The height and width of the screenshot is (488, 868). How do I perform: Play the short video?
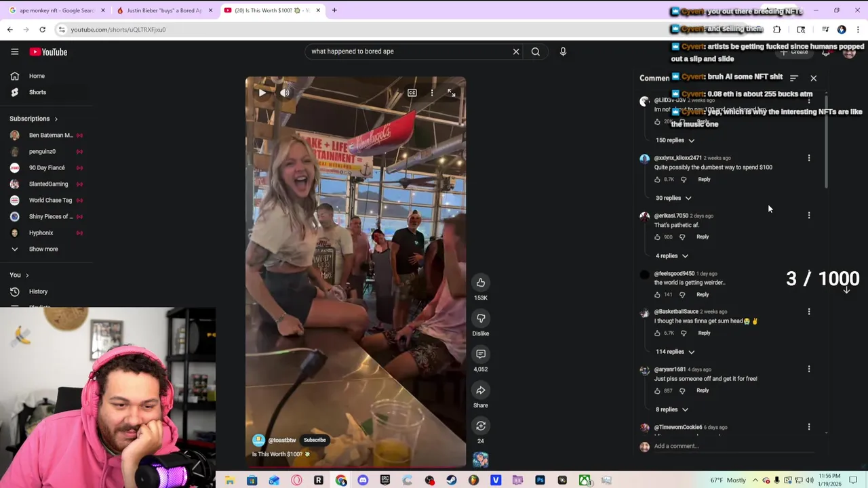tap(262, 93)
